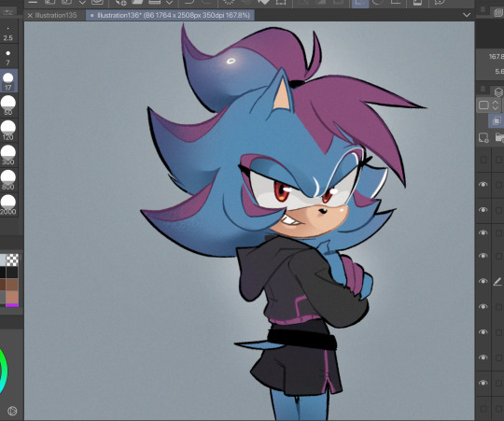The width and height of the screenshot is (504, 421).
Task: Pick the 800 brush size preset
Action: click(x=8, y=180)
